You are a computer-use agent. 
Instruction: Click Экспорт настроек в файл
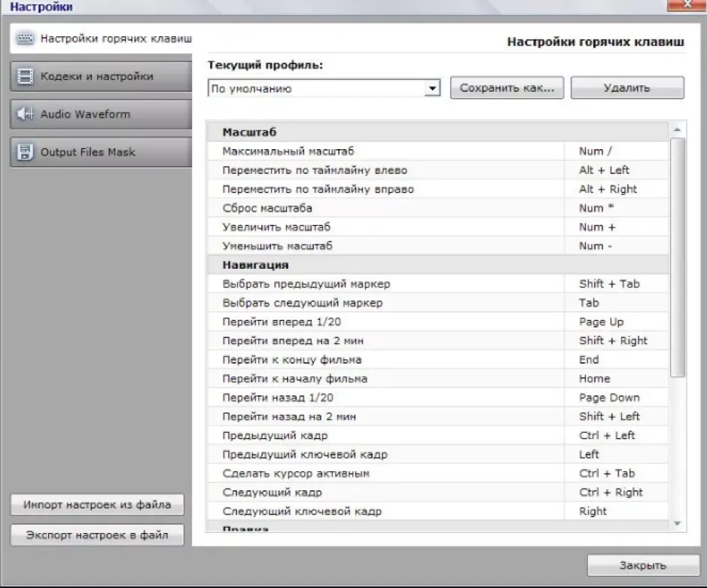coord(97,535)
